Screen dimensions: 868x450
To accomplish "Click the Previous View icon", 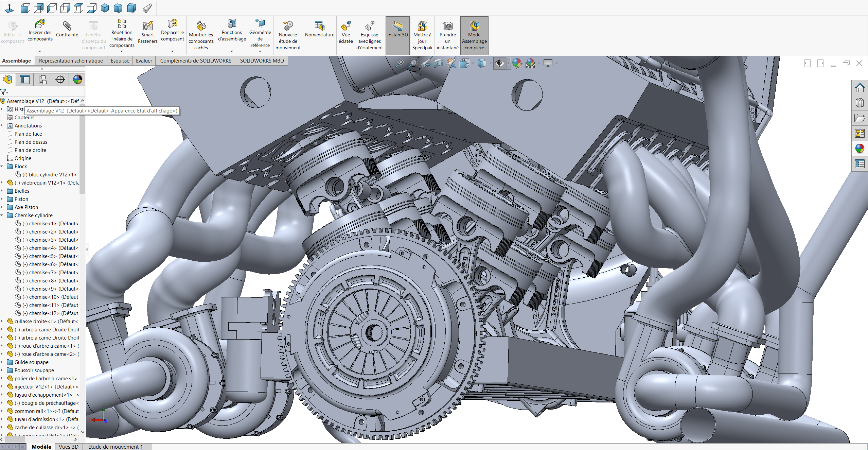I will (x=426, y=63).
